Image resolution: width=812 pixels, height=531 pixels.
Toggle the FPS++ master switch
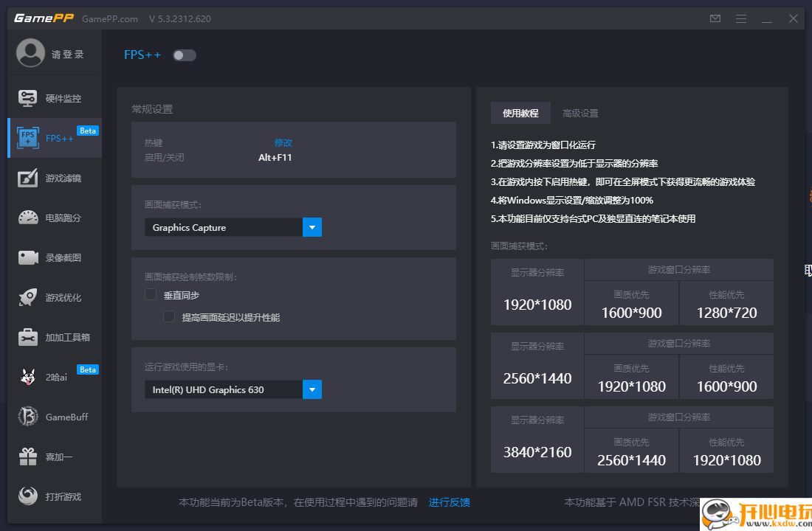[x=185, y=55]
